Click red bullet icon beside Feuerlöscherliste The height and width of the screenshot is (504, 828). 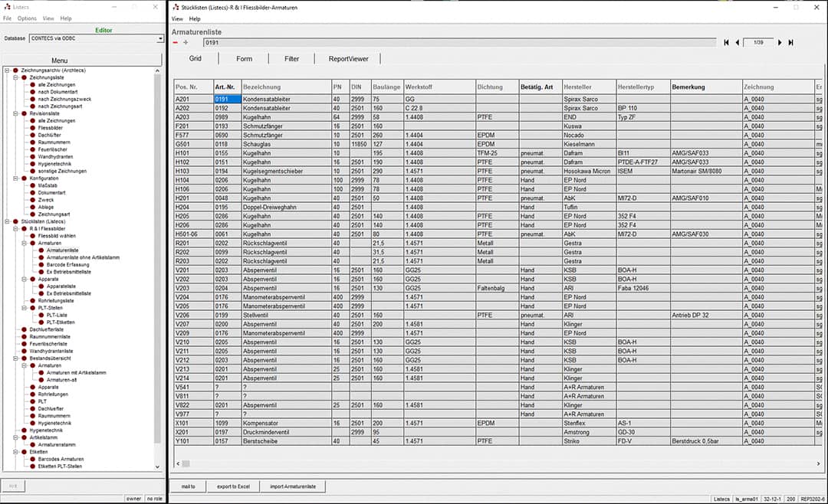24,343
